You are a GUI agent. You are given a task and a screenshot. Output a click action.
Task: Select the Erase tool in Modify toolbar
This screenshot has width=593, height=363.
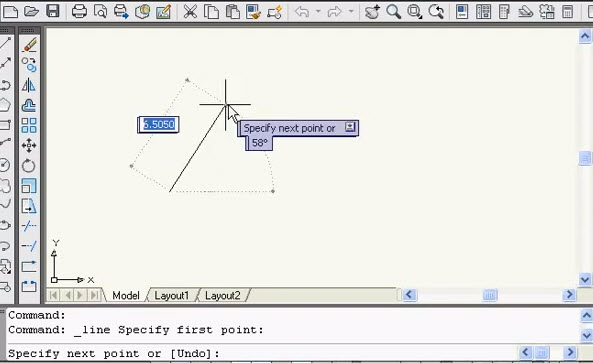coord(29,45)
